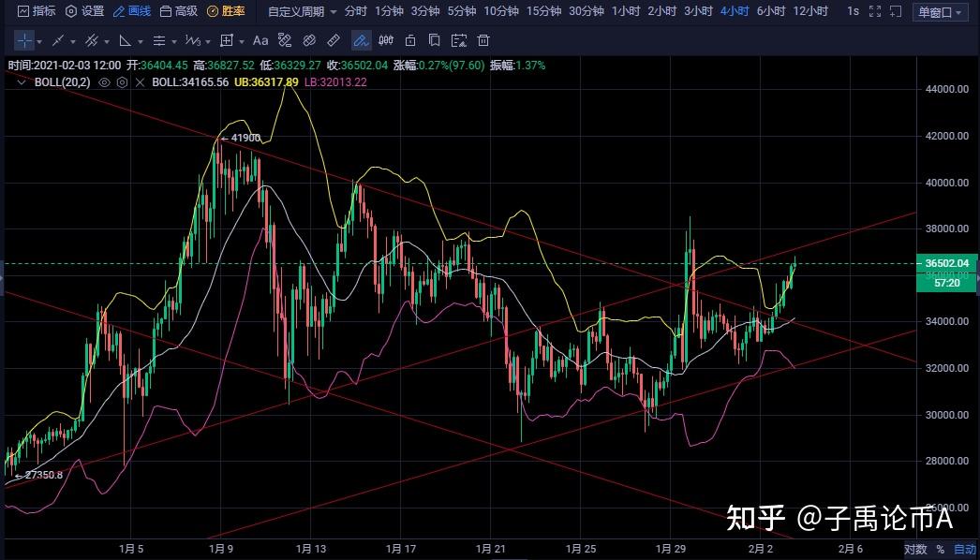This screenshot has width=980, height=560.
Task: Select the 3分钟 interval
Action: (425, 11)
